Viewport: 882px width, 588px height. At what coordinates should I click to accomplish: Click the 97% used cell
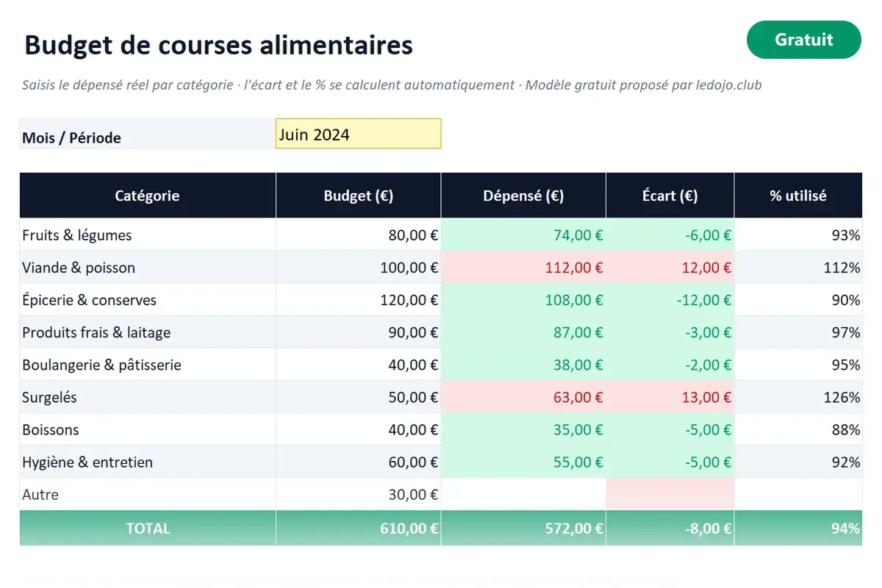click(798, 332)
